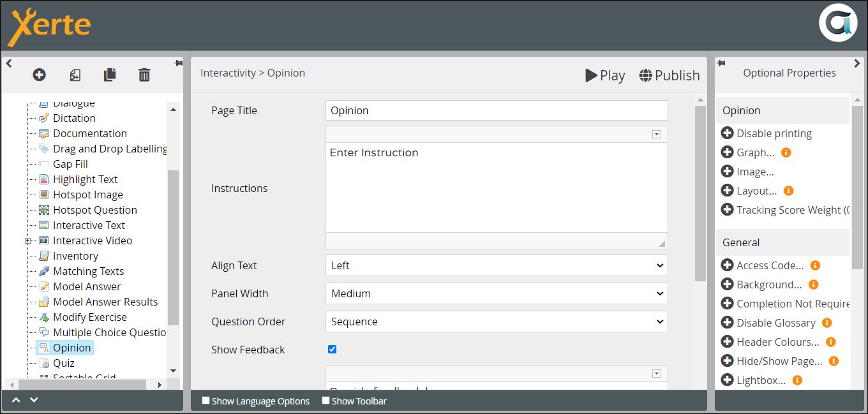Pin the left tree panel
The width and height of the screenshot is (868, 414).
click(178, 63)
